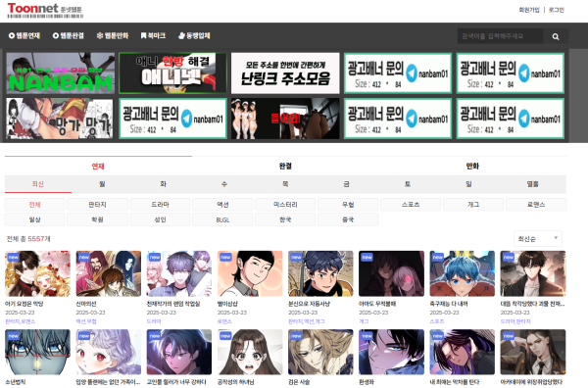Switch to the 완결 tab

point(285,166)
